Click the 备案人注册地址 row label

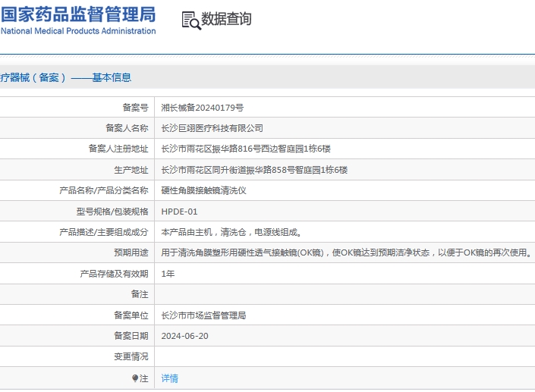(x=118, y=149)
